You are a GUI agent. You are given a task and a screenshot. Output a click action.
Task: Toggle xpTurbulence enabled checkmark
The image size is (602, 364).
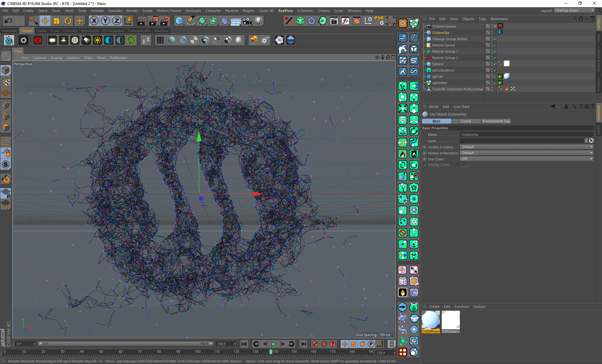pos(495,70)
